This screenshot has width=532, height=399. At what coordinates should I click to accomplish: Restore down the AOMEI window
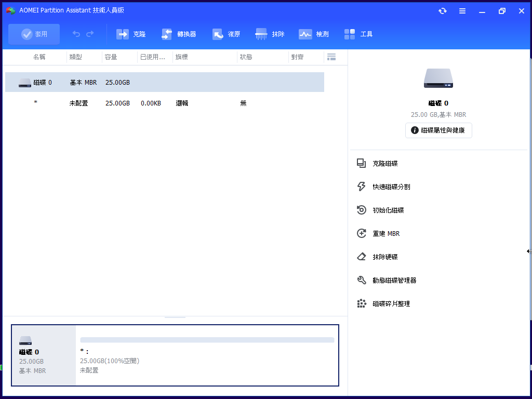click(502, 11)
